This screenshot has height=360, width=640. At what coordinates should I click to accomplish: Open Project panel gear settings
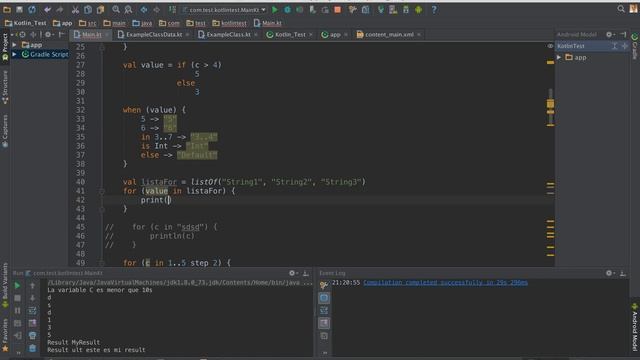48,35
